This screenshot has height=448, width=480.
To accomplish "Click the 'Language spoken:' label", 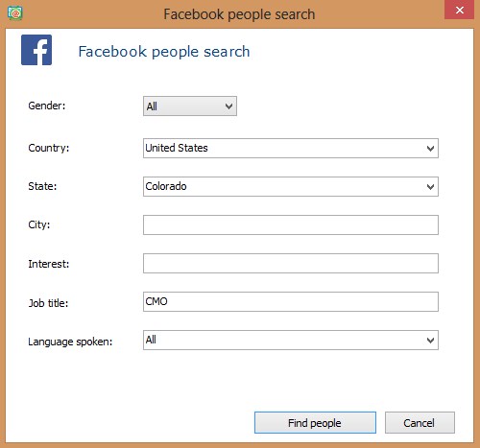I will click(70, 342).
